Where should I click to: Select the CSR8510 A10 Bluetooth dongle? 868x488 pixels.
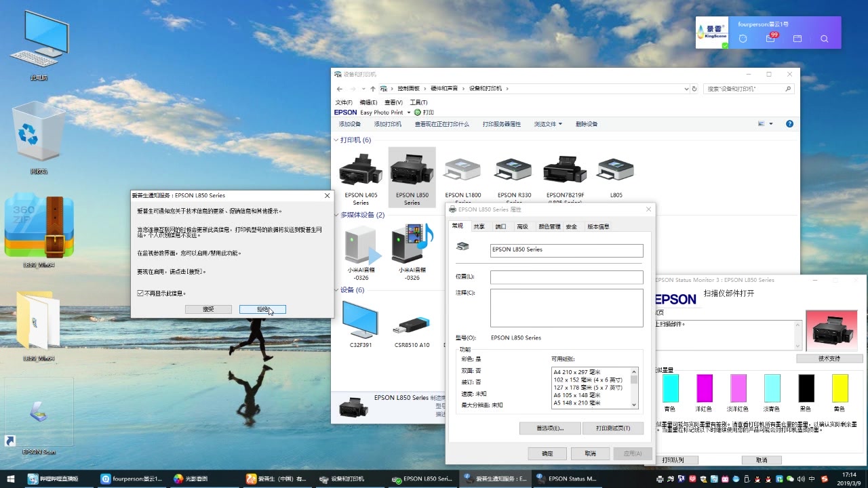point(412,325)
